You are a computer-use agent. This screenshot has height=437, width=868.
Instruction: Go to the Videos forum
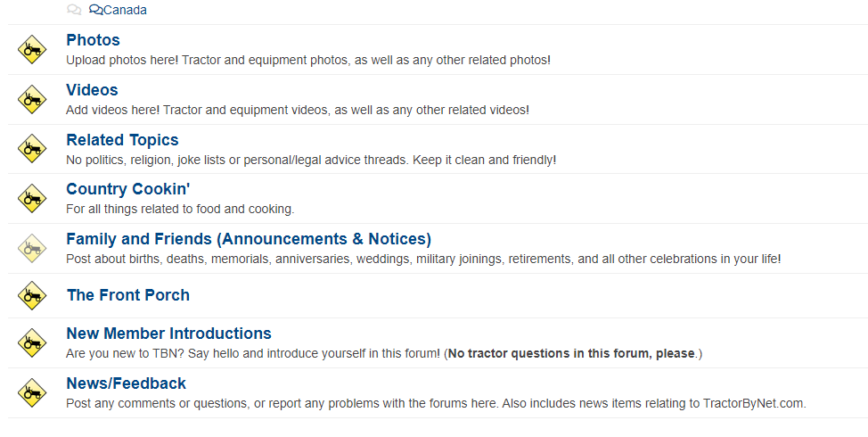[x=92, y=90]
